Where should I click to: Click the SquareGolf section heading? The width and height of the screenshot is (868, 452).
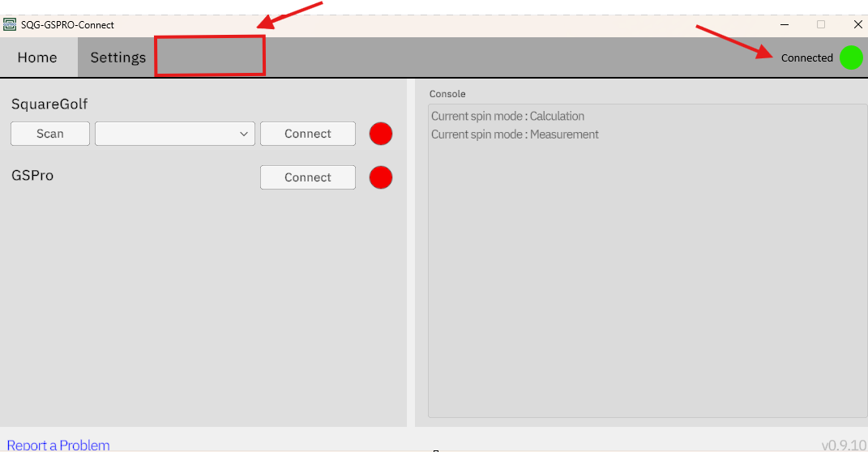click(49, 104)
